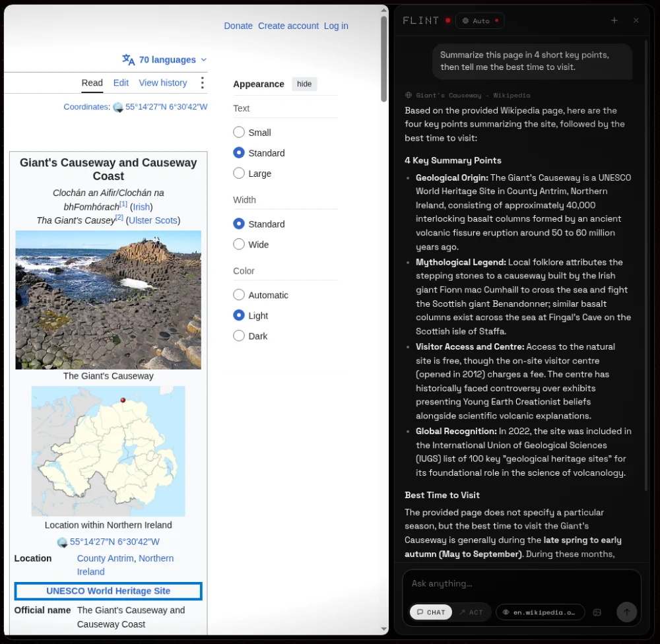Click the eye icon in the page context chip

click(506, 612)
